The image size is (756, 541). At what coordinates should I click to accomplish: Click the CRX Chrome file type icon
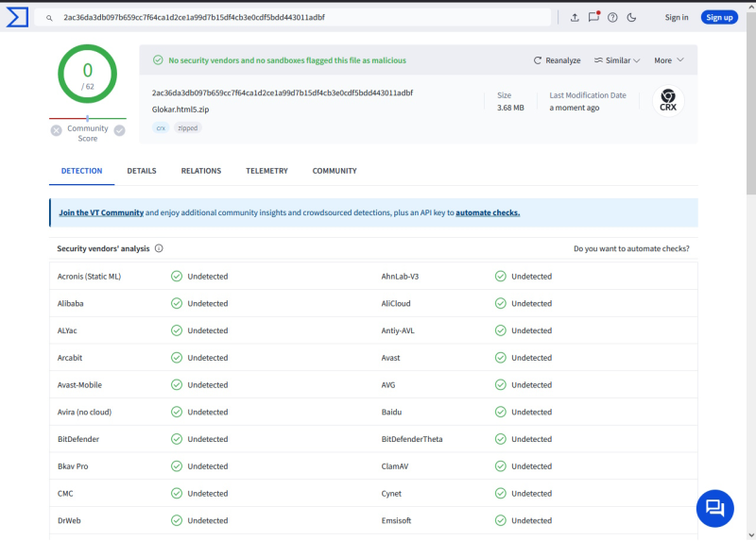point(668,101)
